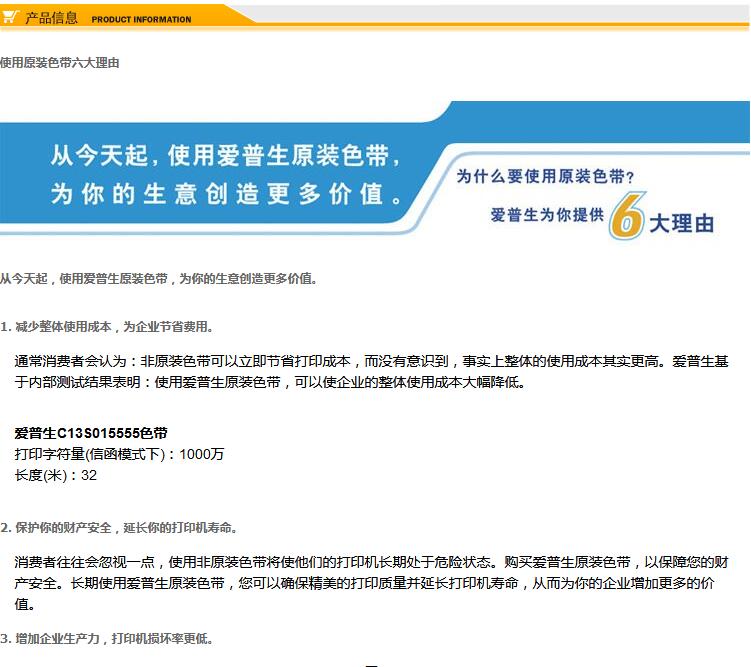Click line beginning 于内部测试结果表明
The image size is (751, 667).
(270, 382)
